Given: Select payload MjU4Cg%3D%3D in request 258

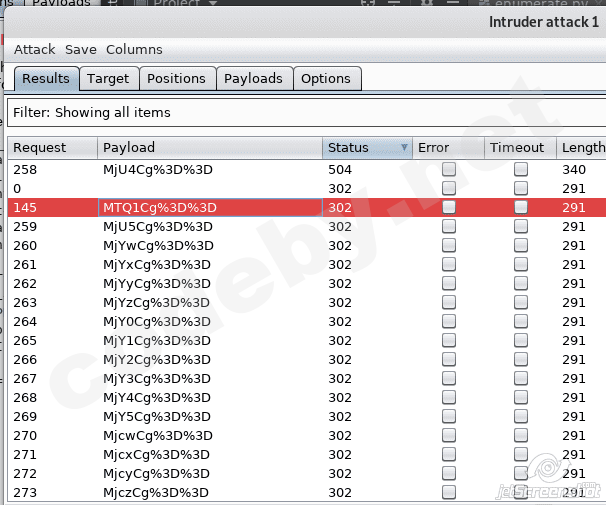Looking at the screenshot, I should 158,169.
